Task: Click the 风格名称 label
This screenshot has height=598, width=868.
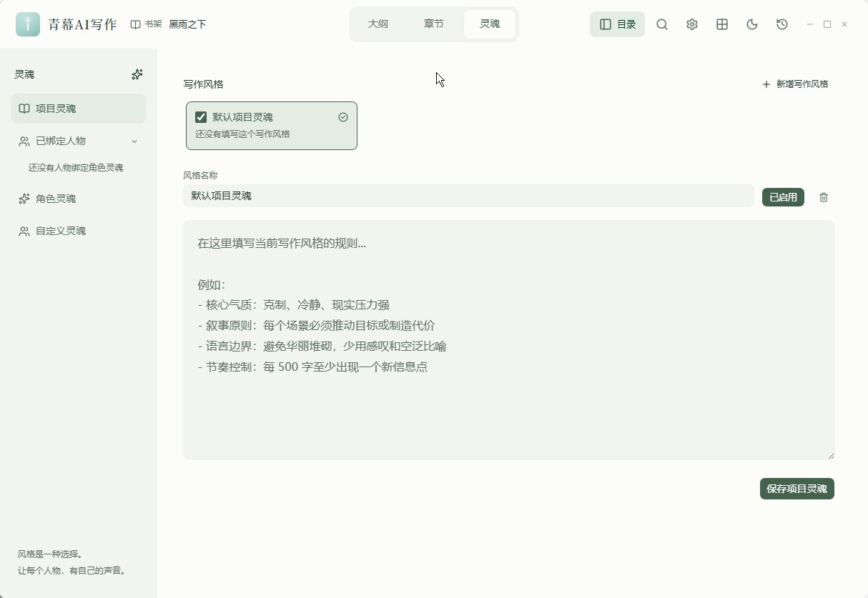Action: tap(200, 175)
